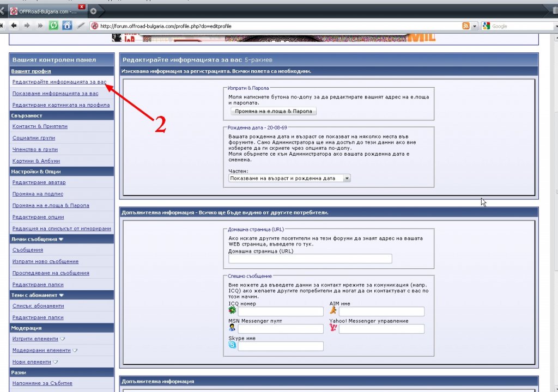Focus the AIM име text field
Screen dimensions: 558x392
coord(381,311)
